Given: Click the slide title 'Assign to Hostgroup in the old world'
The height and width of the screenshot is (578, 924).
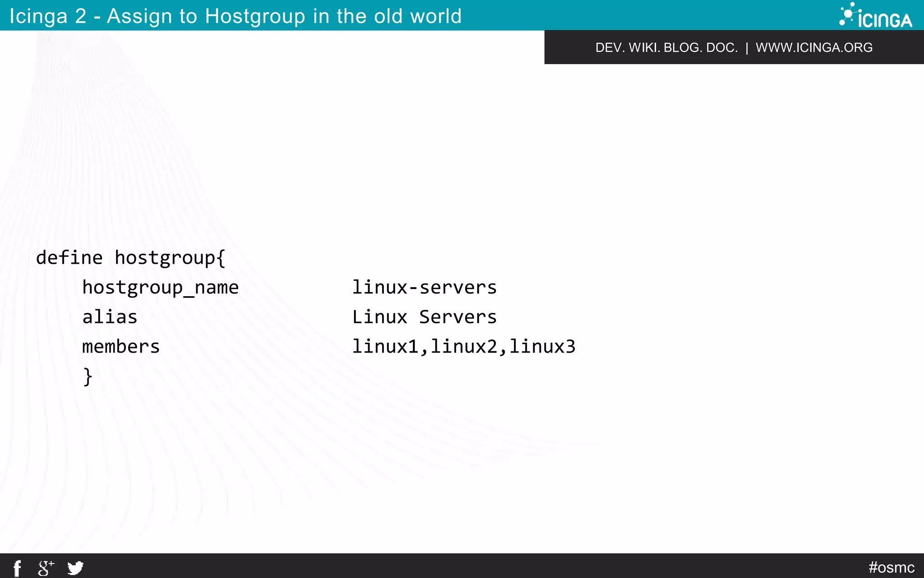Looking at the screenshot, I should [284, 16].
